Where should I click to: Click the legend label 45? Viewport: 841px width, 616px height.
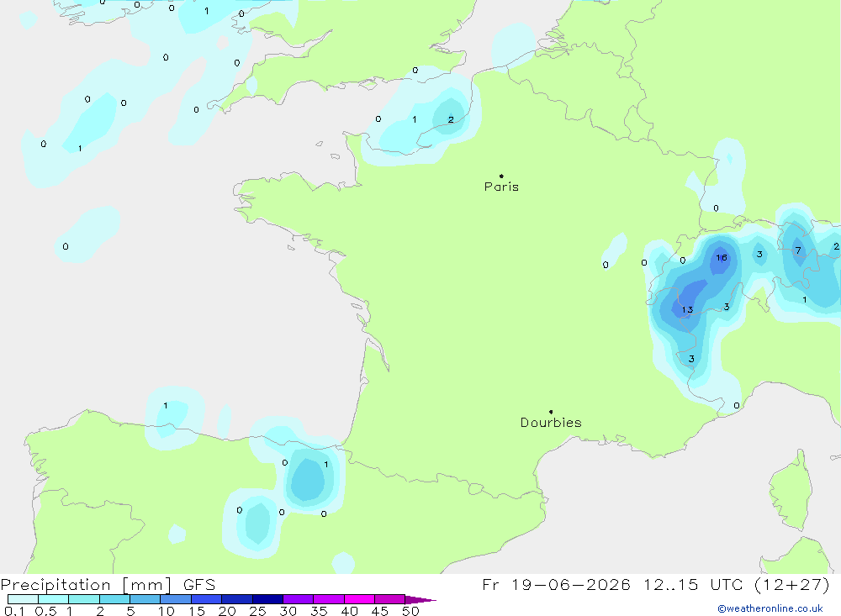click(380, 611)
